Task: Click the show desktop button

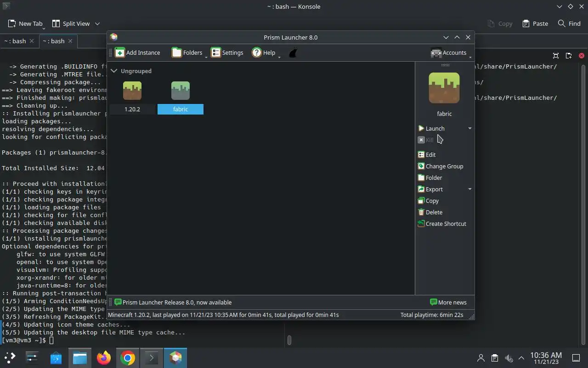Action: 576,358
